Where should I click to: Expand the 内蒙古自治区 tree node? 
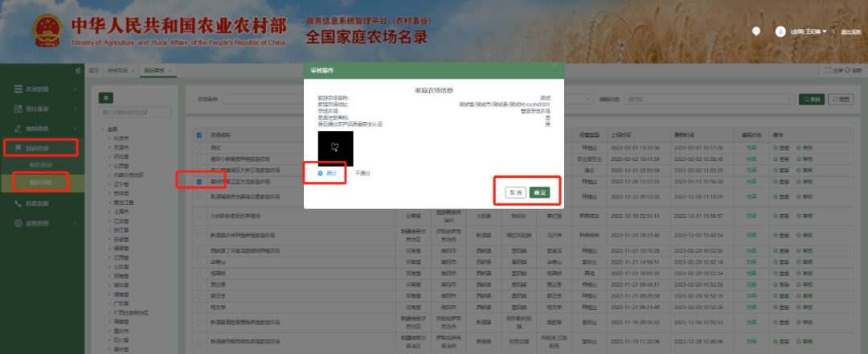point(110,175)
